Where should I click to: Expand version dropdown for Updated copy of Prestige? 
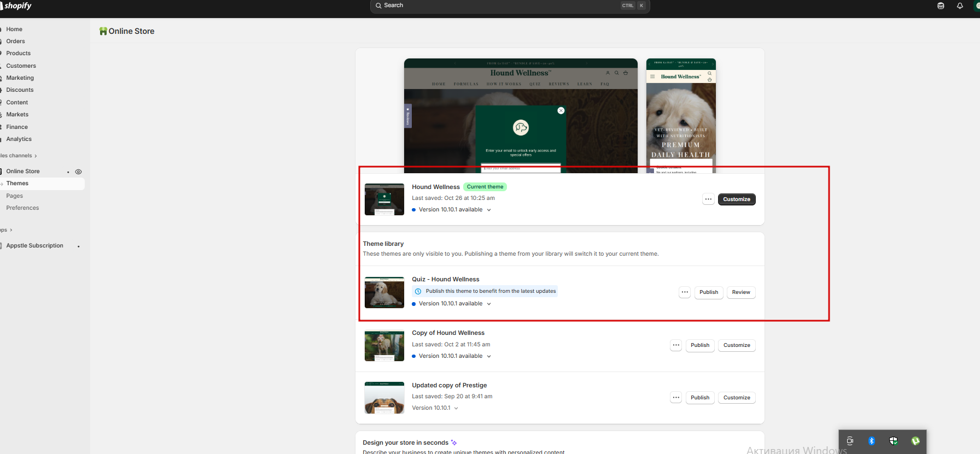[x=456, y=408]
